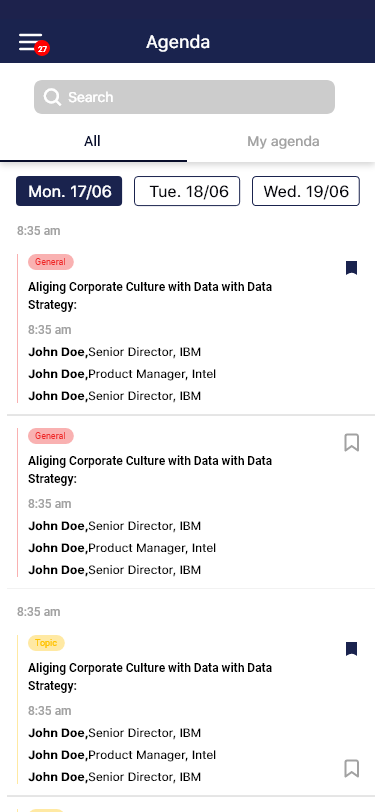Open John Doe, Product Manager, Intel in first session
This screenshot has width=375, height=812.
(x=122, y=374)
